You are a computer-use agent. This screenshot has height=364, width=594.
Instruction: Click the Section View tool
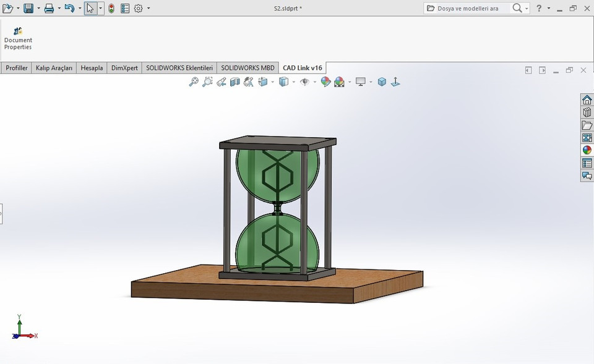pyautogui.click(x=235, y=81)
